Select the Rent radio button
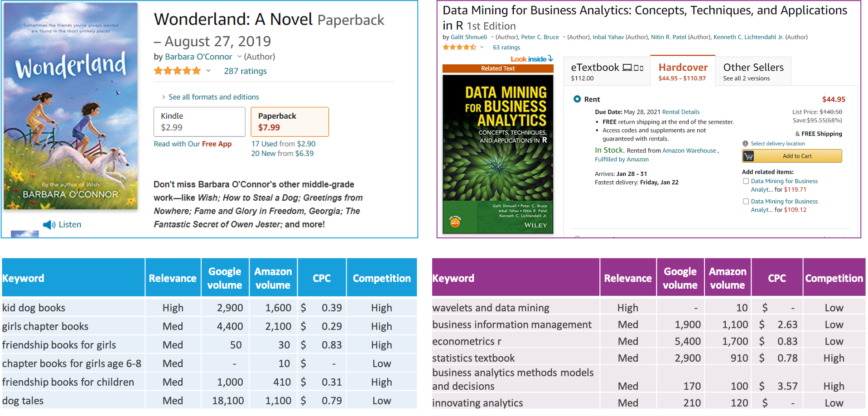The height and width of the screenshot is (416, 868). 577,99
